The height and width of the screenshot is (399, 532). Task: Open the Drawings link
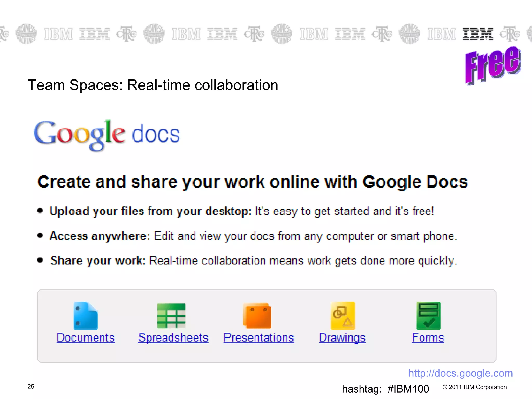pos(342,338)
